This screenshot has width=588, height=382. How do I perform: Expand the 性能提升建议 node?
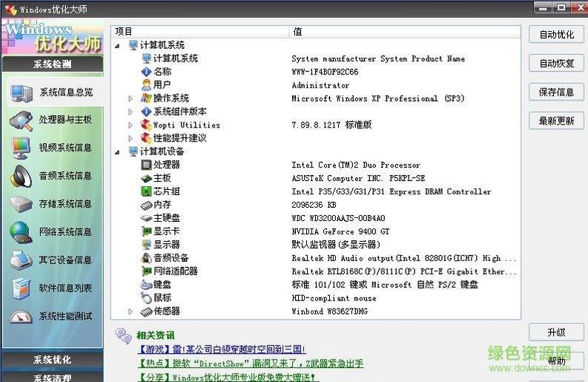pyautogui.click(x=131, y=139)
